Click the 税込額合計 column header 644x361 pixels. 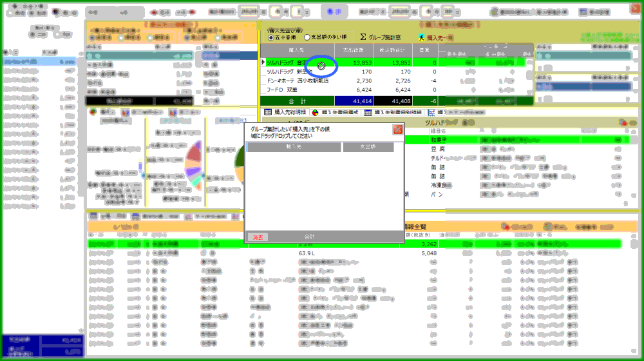click(392, 50)
